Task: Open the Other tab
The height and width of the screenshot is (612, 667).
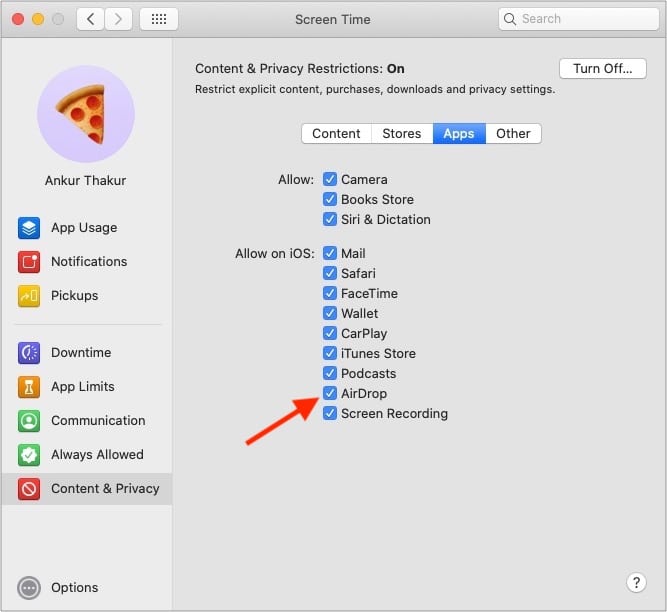Action: [513, 134]
